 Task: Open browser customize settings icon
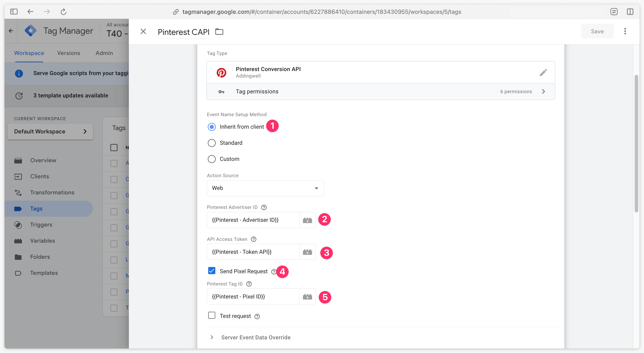coord(614,11)
